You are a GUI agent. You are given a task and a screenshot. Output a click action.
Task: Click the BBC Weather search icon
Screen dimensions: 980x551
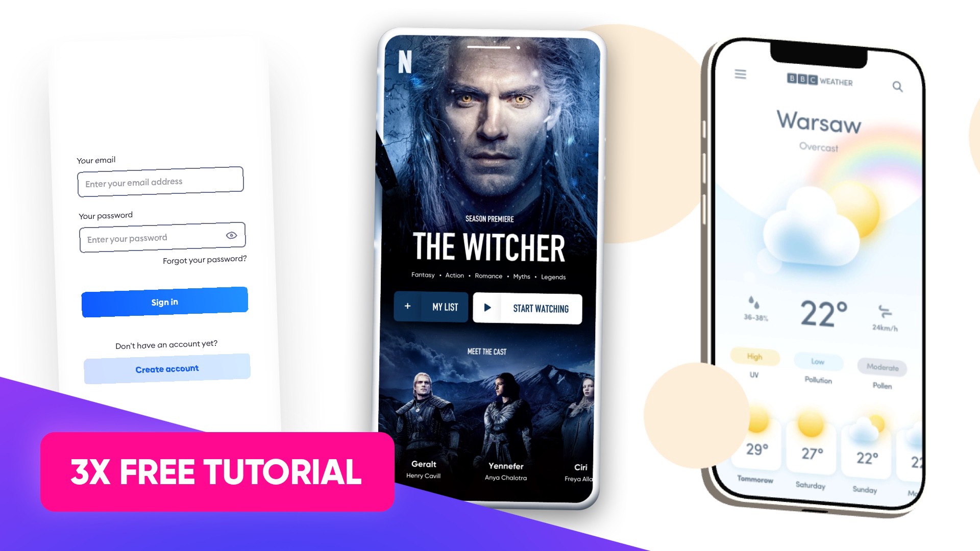897,87
